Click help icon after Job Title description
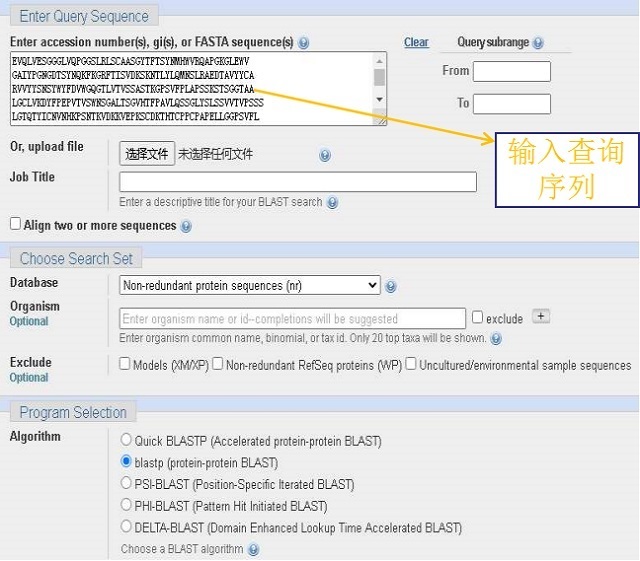The width and height of the screenshot is (640, 561). (x=333, y=203)
